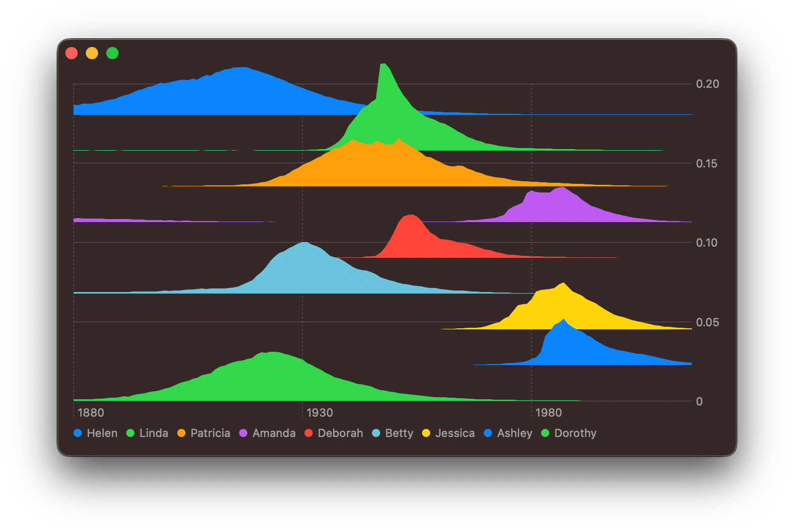Screen dimensions: 794x532
Task: Select the Linda label in the legend
Action: coord(153,433)
